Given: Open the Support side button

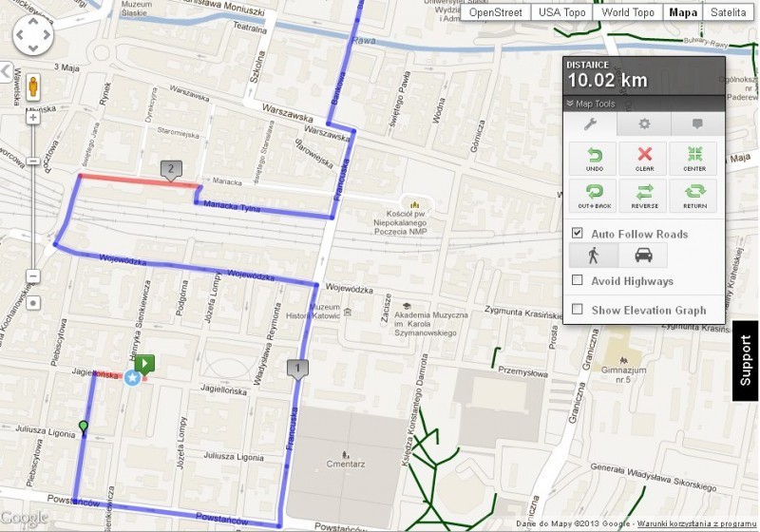Looking at the screenshot, I should pyautogui.click(x=745, y=360).
